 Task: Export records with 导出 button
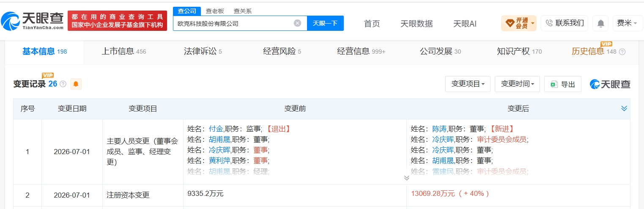563,84
